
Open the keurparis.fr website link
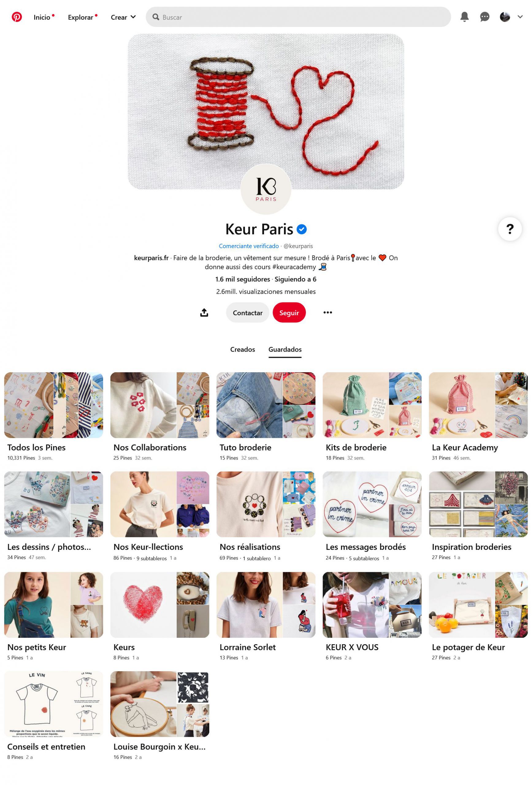[x=151, y=258]
